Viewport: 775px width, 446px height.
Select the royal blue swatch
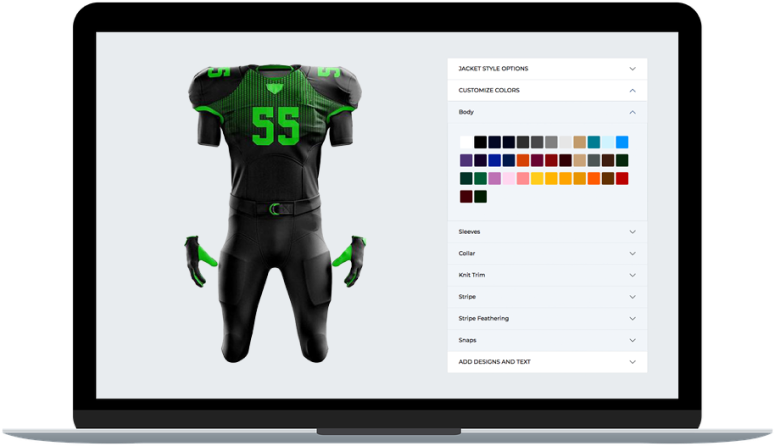[x=494, y=160]
